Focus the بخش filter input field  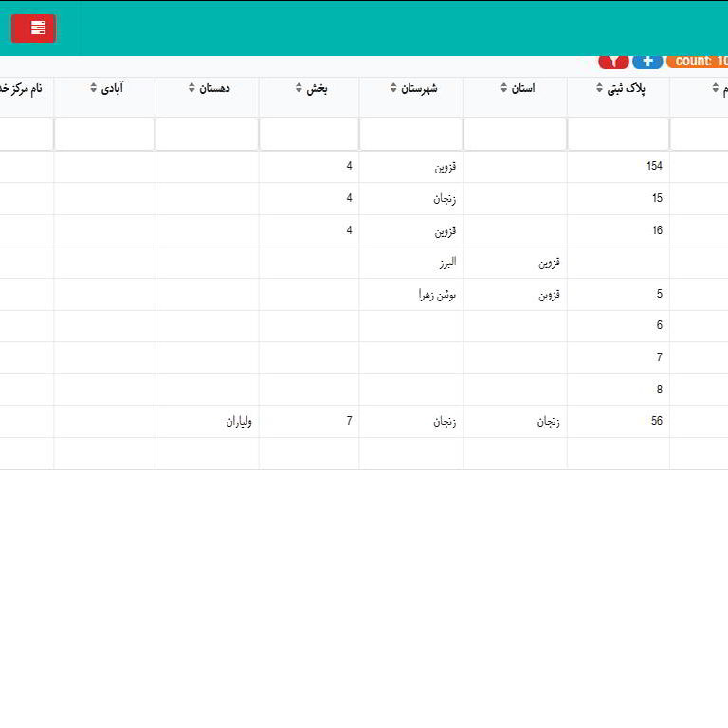(309, 135)
